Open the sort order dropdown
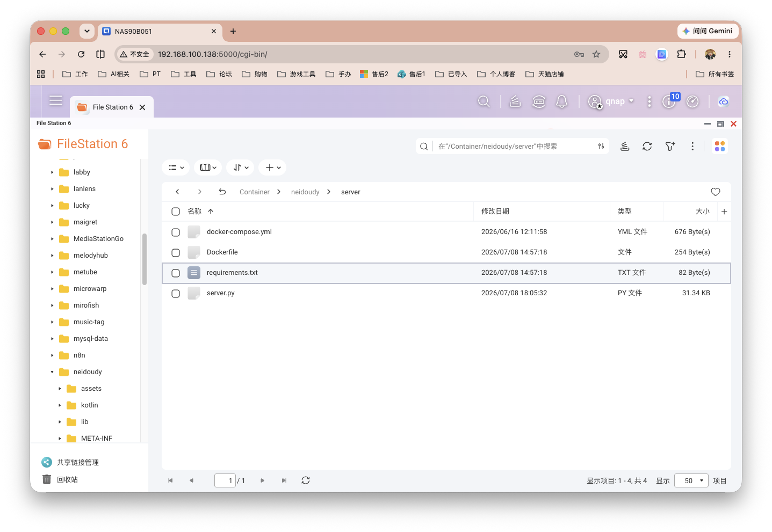The width and height of the screenshot is (772, 532). [240, 167]
